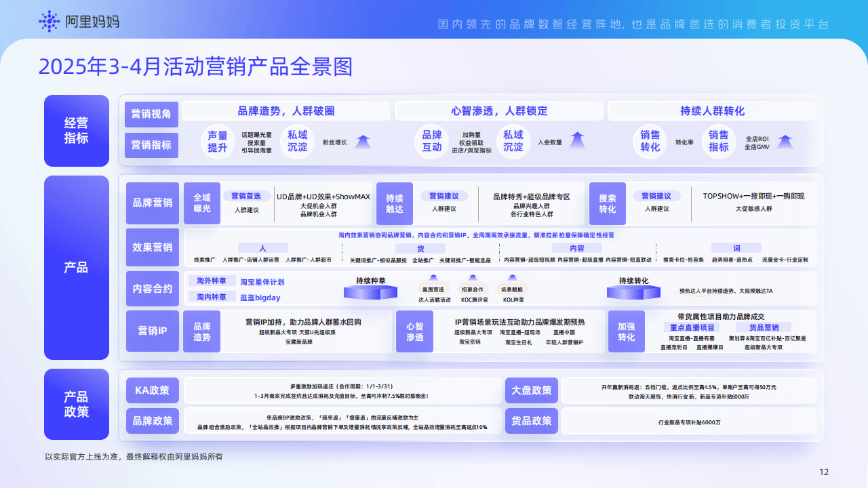Click the page number 12
The image size is (868, 488).
point(824,472)
